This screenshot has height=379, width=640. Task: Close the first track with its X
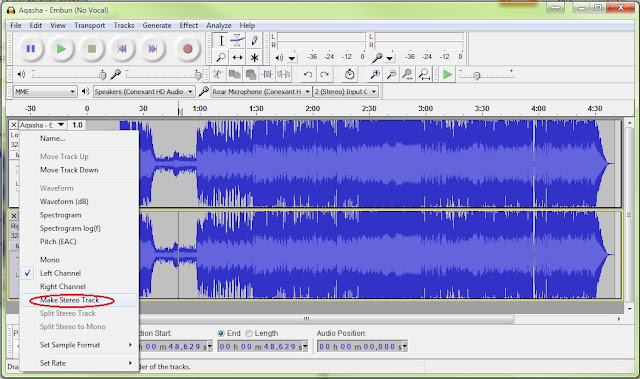coord(13,125)
